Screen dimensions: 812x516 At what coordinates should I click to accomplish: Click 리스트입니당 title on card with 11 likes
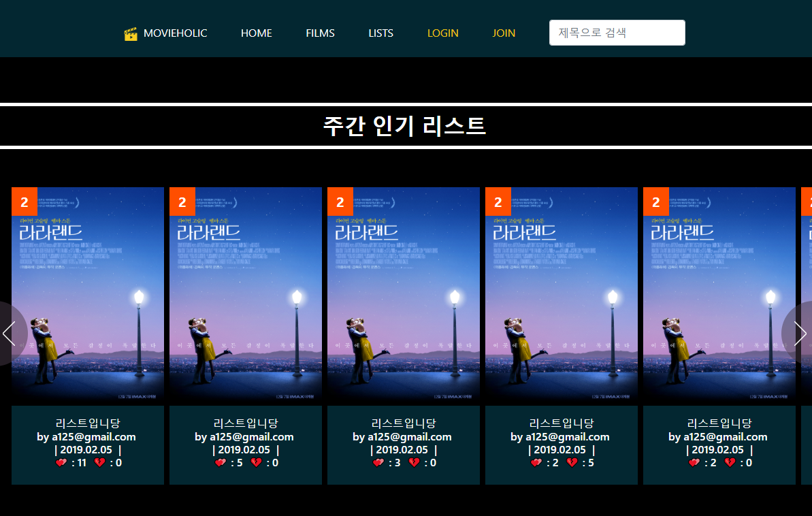tap(88, 423)
